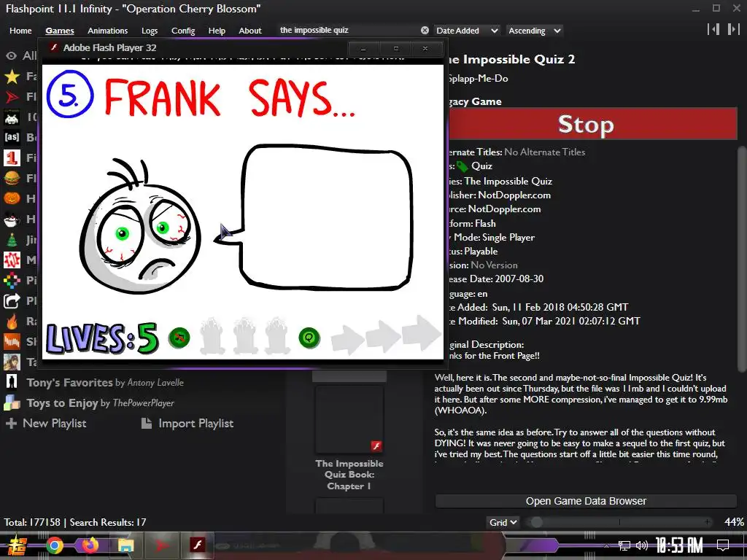Open the Logs tab
This screenshot has width=747, height=560.
click(150, 31)
